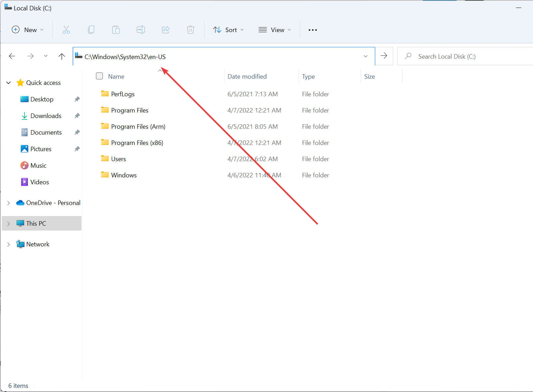Open the address bar history dropdown
This screenshot has height=392, width=533.
point(366,56)
